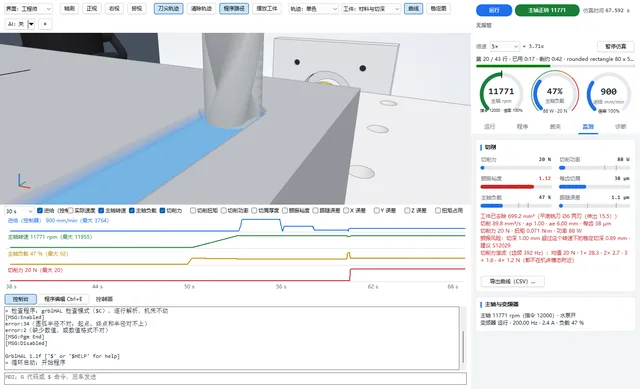Check the 扭矩占用 torque usage checkbox
This screenshot has height=389, width=640.
438,211
